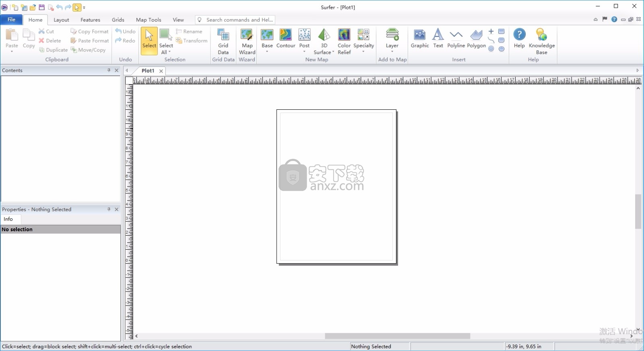The width and height of the screenshot is (644, 351).
Task: Click the Specialty maps icon
Action: tap(363, 35)
